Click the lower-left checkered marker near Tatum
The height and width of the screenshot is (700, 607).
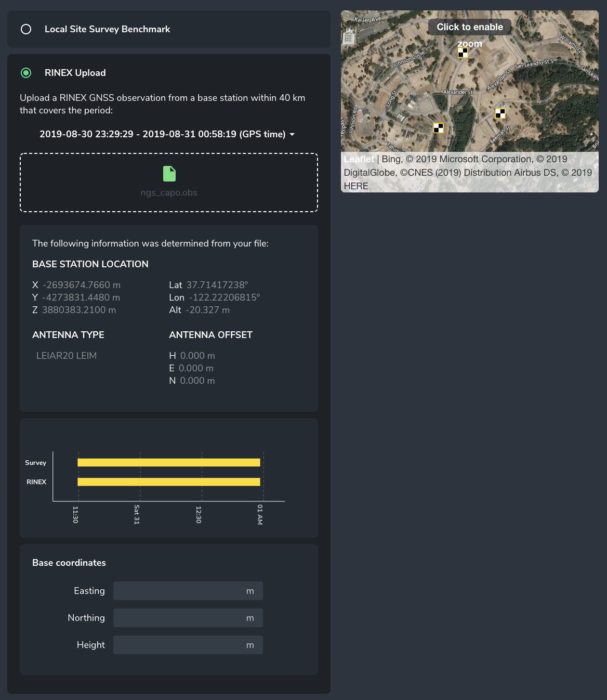point(438,127)
